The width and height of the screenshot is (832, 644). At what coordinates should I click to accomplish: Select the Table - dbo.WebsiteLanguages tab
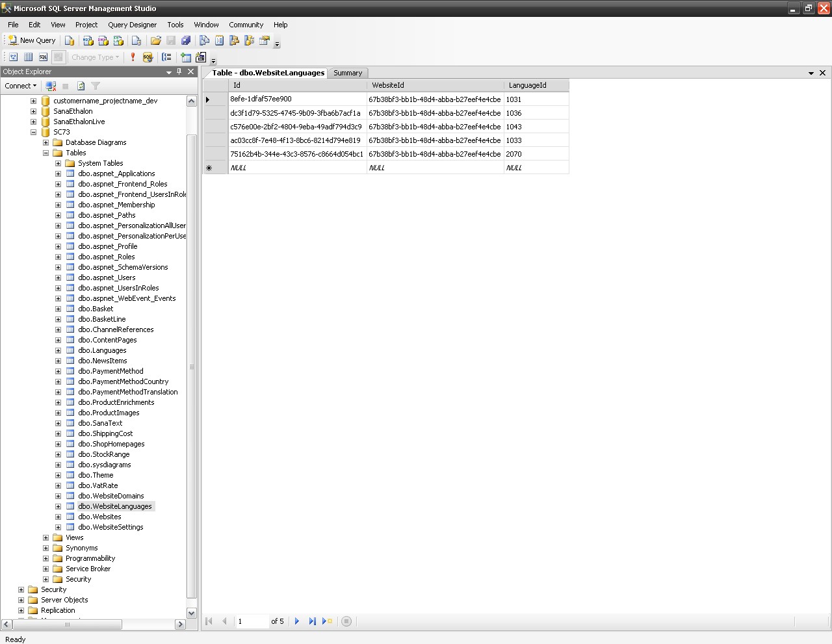pos(268,73)
